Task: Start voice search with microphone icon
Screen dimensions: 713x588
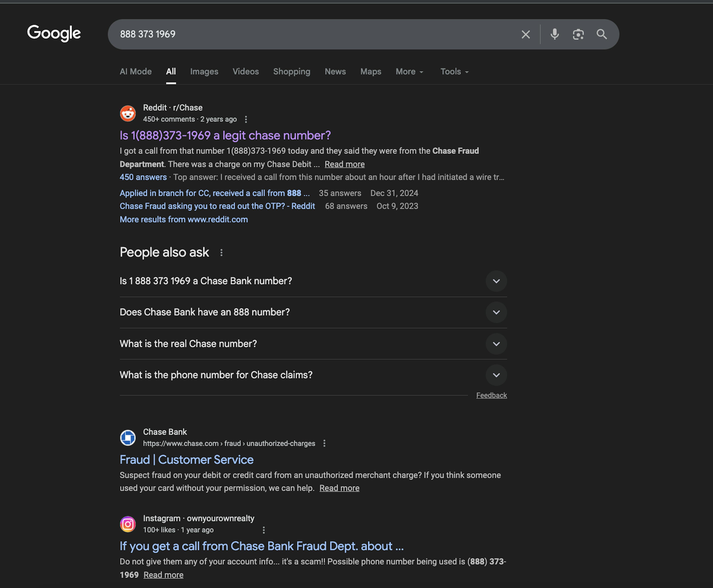Action: pyautogui.click(x=554, y=34)
